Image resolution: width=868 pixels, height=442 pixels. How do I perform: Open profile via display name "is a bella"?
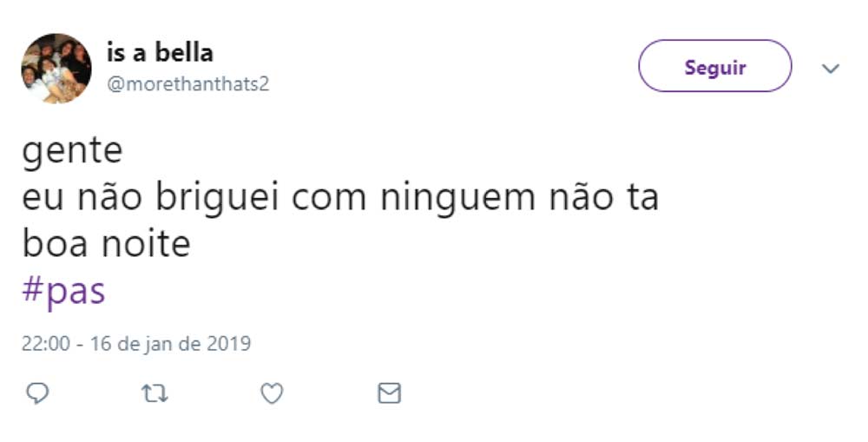[160, 52]
